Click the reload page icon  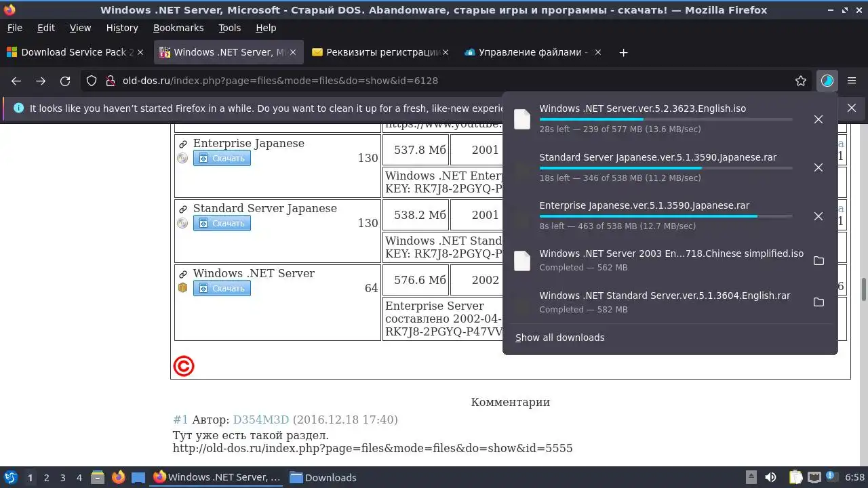[65, 81]
